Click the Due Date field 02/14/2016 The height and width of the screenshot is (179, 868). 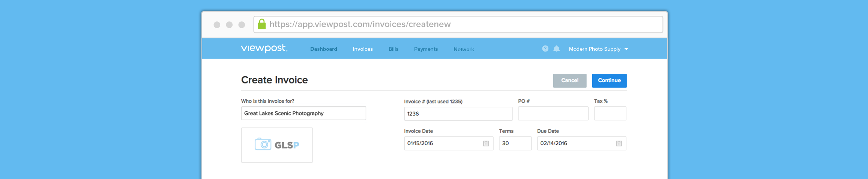pyautogui.click(x=581, y=143)
